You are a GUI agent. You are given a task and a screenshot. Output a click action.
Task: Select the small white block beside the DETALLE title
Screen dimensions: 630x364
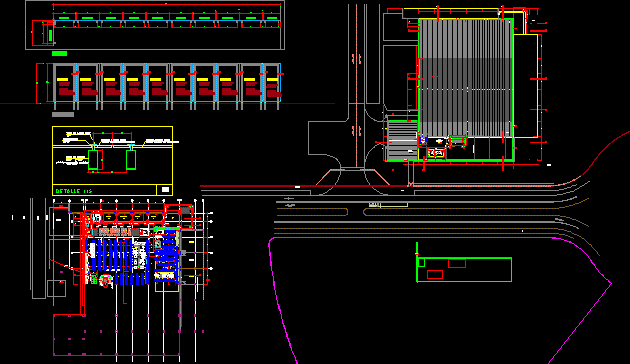165,190
